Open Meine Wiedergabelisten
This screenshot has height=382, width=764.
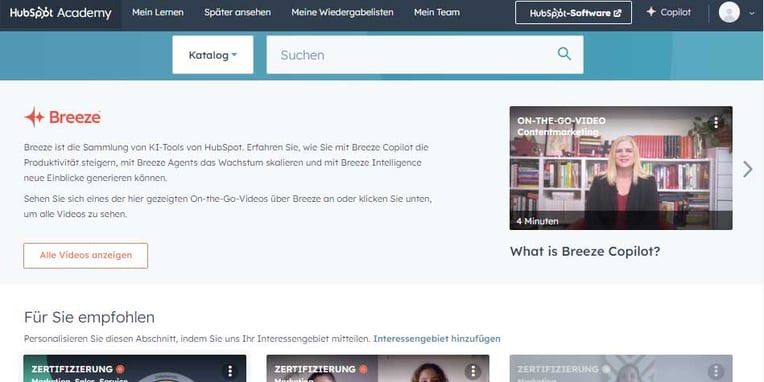pos(343,13)
